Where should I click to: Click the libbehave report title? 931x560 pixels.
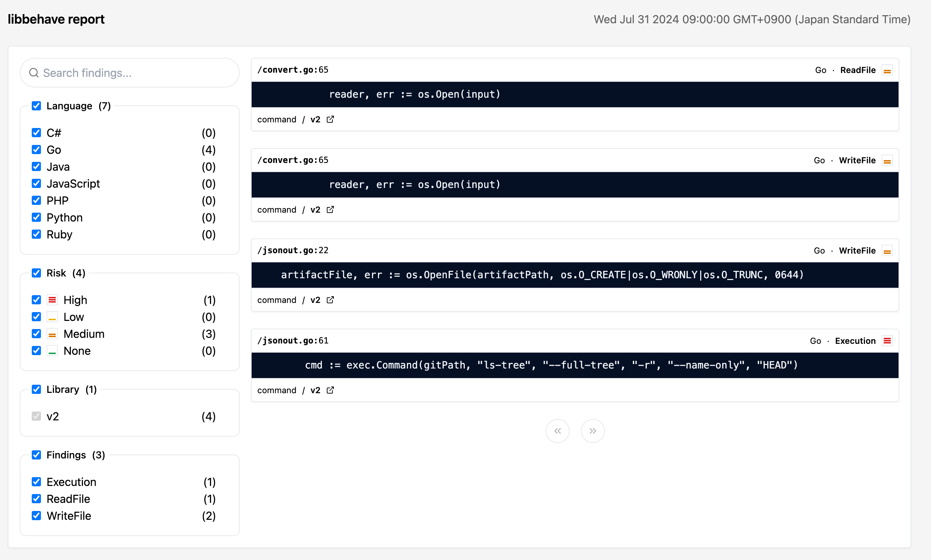point(56,19)
